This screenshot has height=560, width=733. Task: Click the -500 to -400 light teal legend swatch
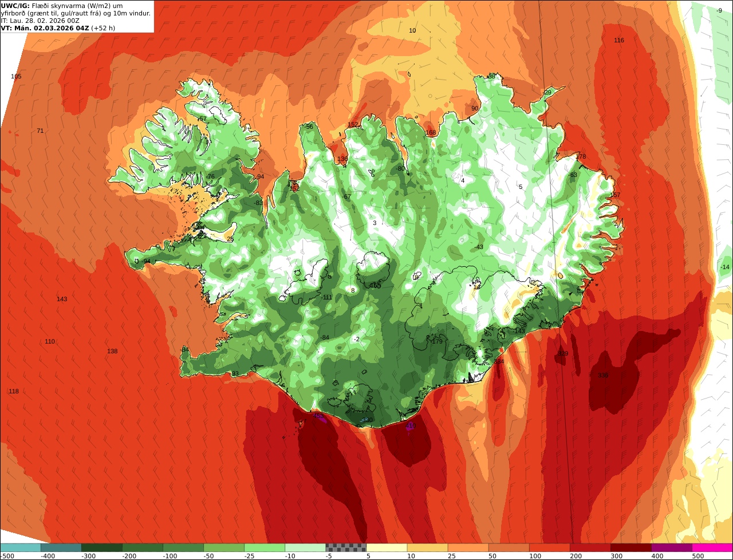coord(21,547)
